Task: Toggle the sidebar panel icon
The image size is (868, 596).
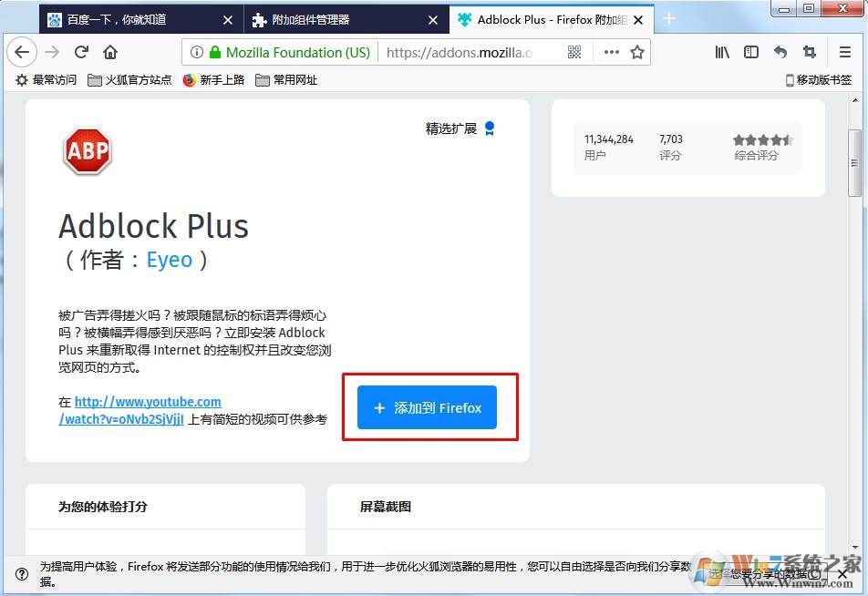Action: click(x=751, y=52)
